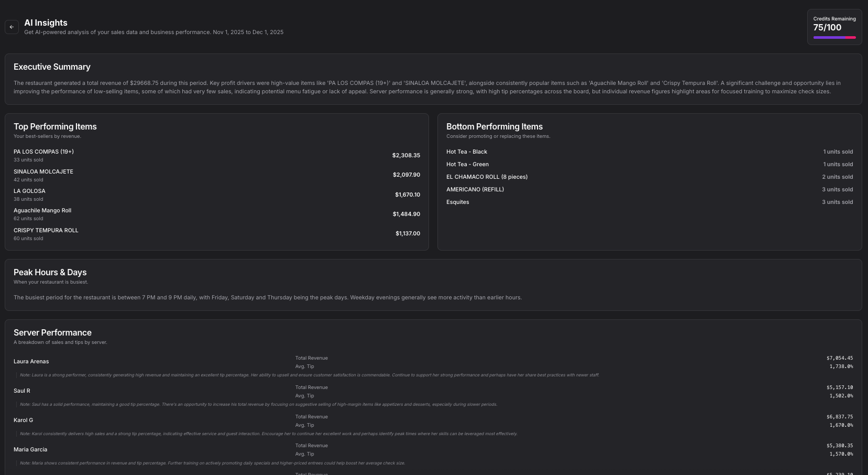Click the back arrow button
This screenshot has width=868, height=475.
12,27
